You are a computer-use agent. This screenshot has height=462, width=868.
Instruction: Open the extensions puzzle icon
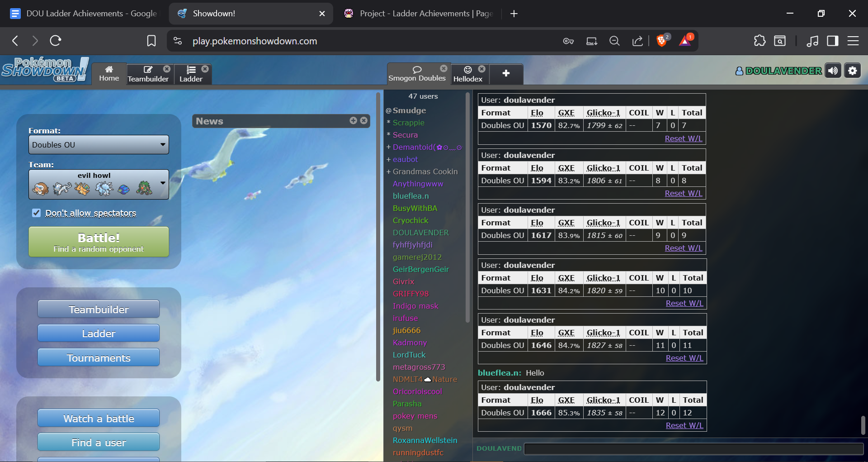point(760,41)
